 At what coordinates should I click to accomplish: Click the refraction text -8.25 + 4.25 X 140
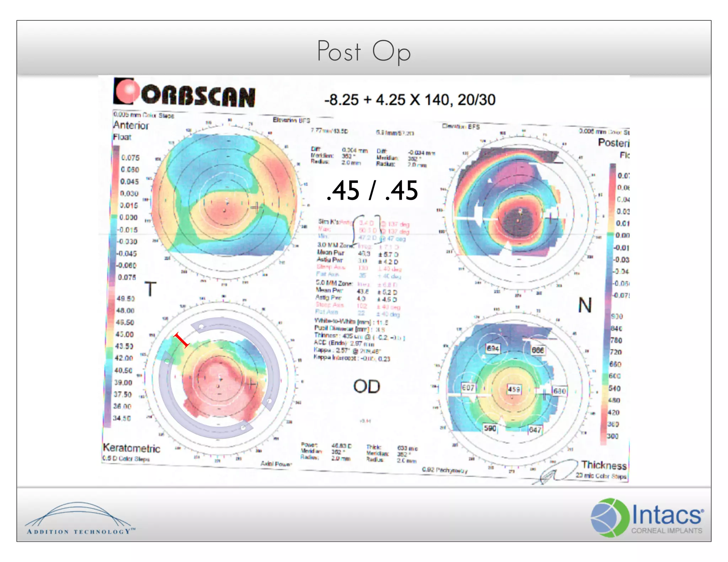409,100
